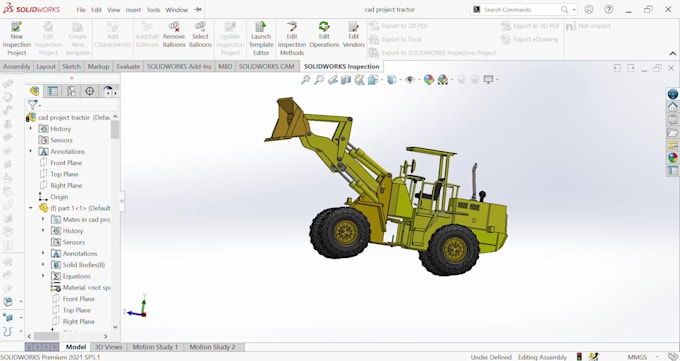Select top-level Top Plane in tree
The width and height of the screenshot is (680, 361).
[64, 174]
